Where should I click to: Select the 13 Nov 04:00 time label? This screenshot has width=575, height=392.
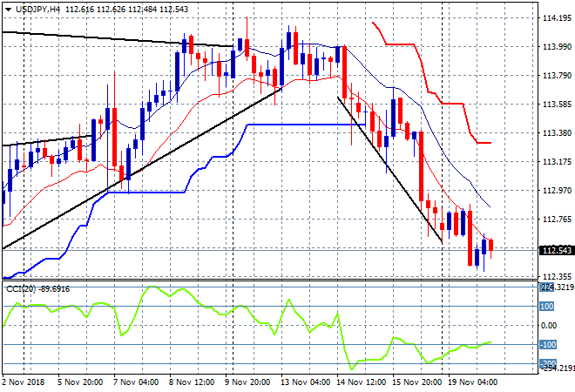pyautogui.click(x=305, y=382)
